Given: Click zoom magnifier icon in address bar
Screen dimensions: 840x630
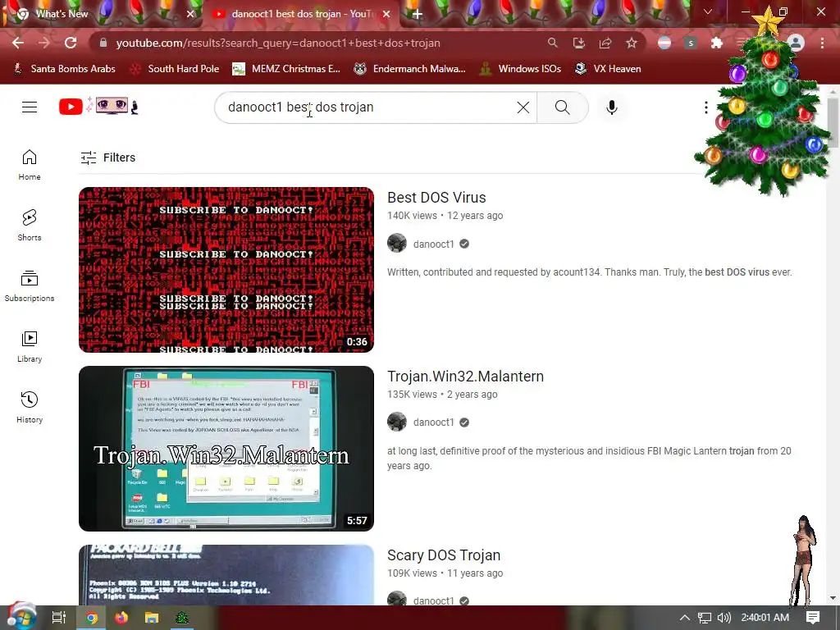Looking at the screenshot, I should (552, 43).
